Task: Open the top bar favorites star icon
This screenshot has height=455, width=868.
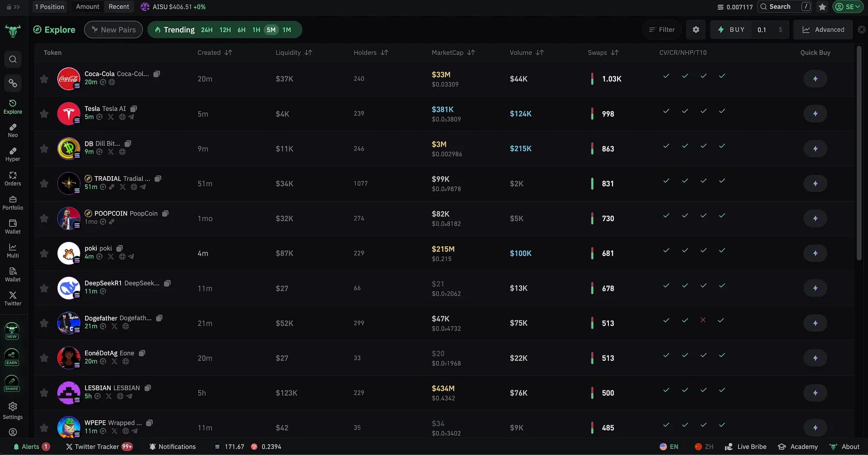Action: (x=822, y=7)
